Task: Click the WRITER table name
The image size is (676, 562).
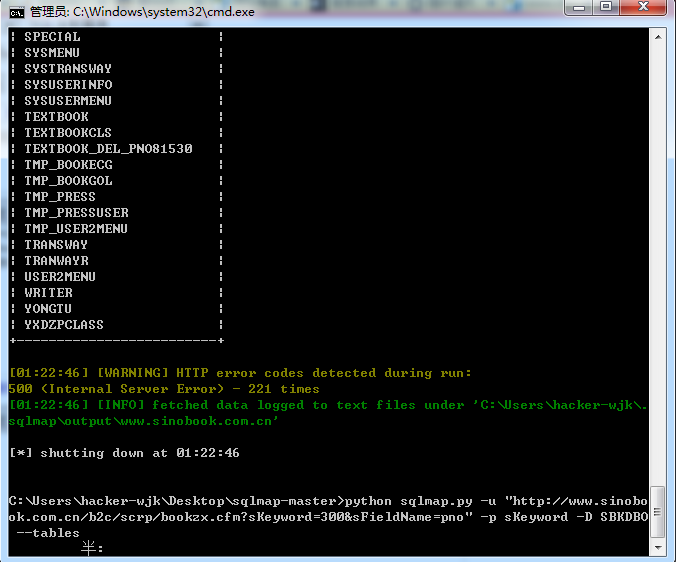Action: pos(48,292)
